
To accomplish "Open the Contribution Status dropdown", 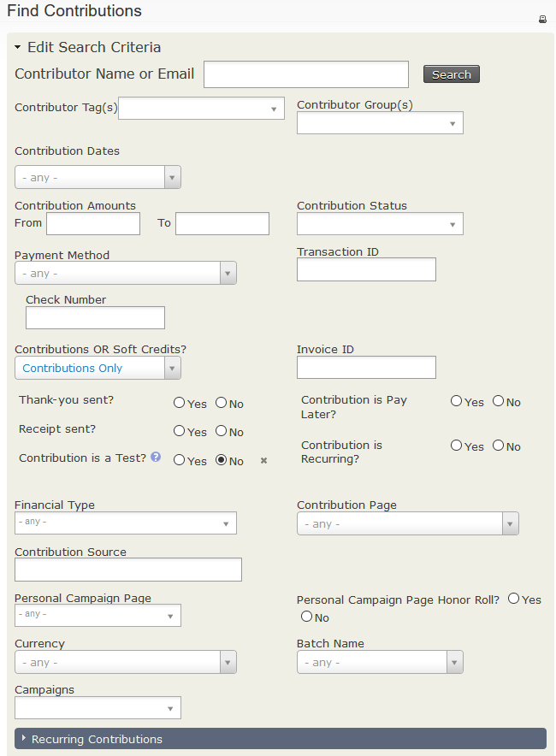I will (x=380, y=224).
